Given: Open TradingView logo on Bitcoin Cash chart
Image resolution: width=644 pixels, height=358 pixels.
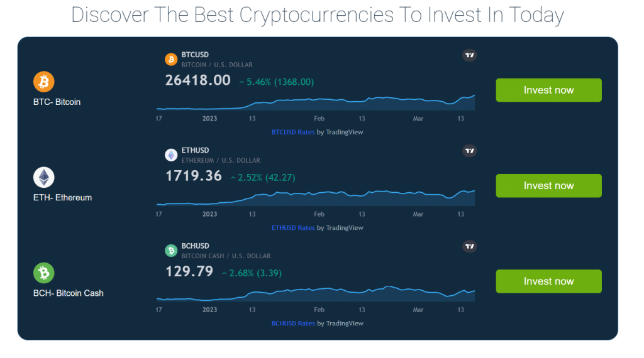Looking at the screenshot, I should pos(469,246).
